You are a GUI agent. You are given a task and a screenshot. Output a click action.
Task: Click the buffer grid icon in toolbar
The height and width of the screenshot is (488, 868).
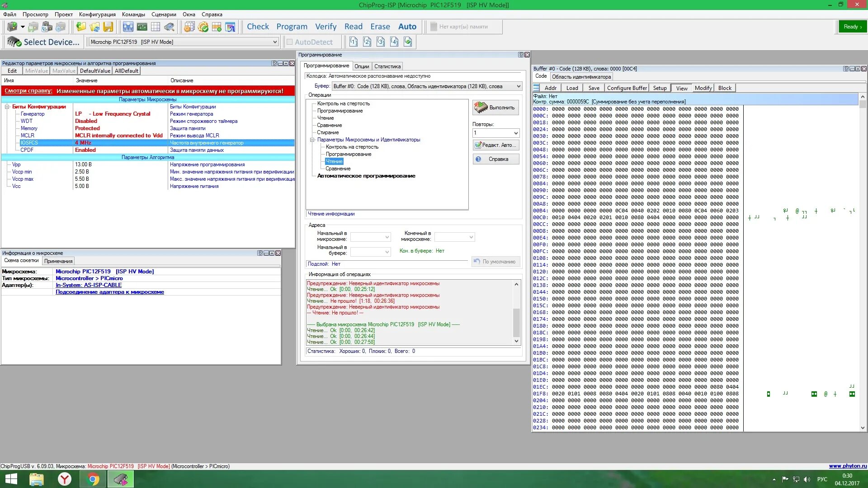click(x=156, y=27)
